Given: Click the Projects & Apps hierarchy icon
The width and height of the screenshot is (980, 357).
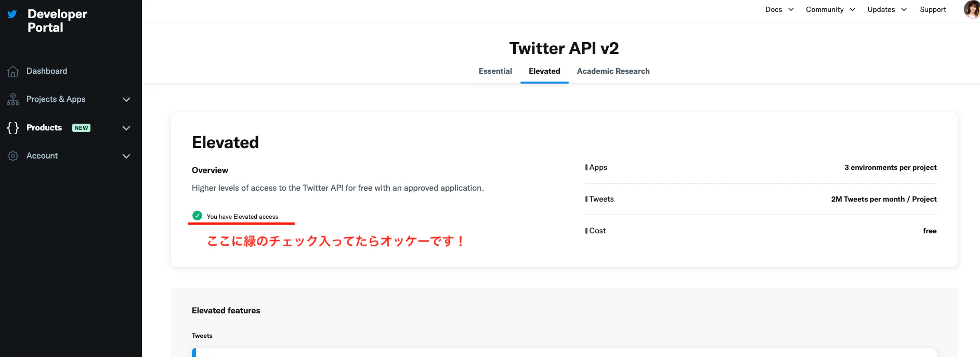Looking at the screenshot, I should [x=13, y=99].
